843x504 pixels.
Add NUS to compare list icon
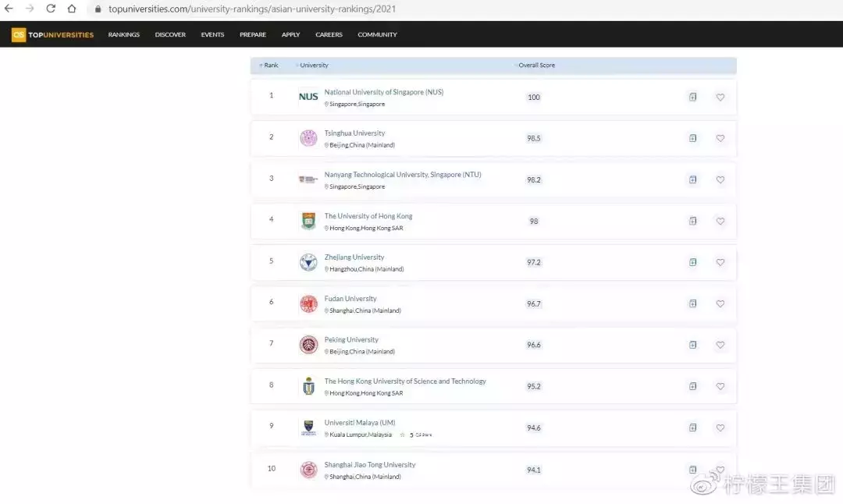[x=692, y=97]
